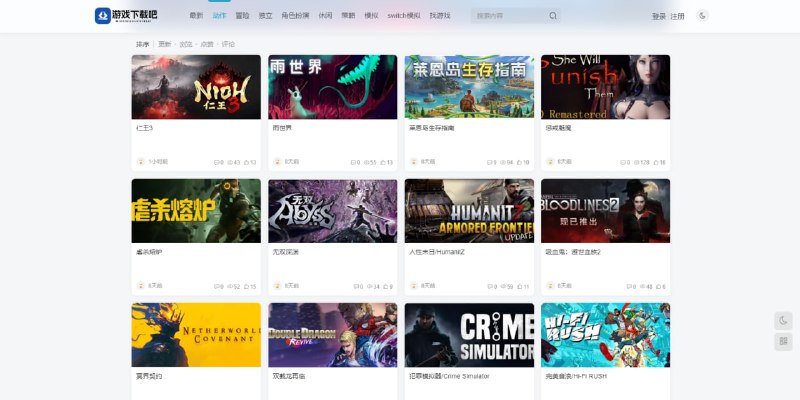Toggle dark mode in the header
Screen dimensions: 800x400
[703, 16]
